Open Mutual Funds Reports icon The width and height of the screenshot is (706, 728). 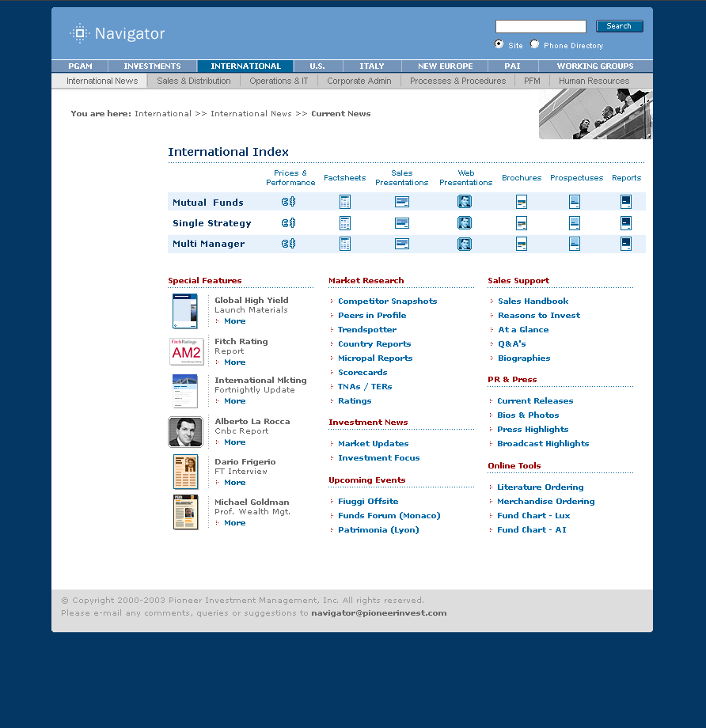[626, 202]
